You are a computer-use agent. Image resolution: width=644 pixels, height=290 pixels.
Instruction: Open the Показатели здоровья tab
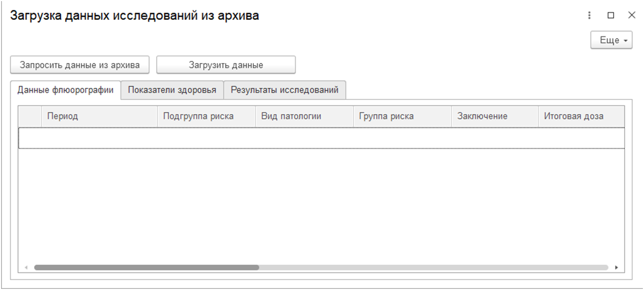(172, 90)
